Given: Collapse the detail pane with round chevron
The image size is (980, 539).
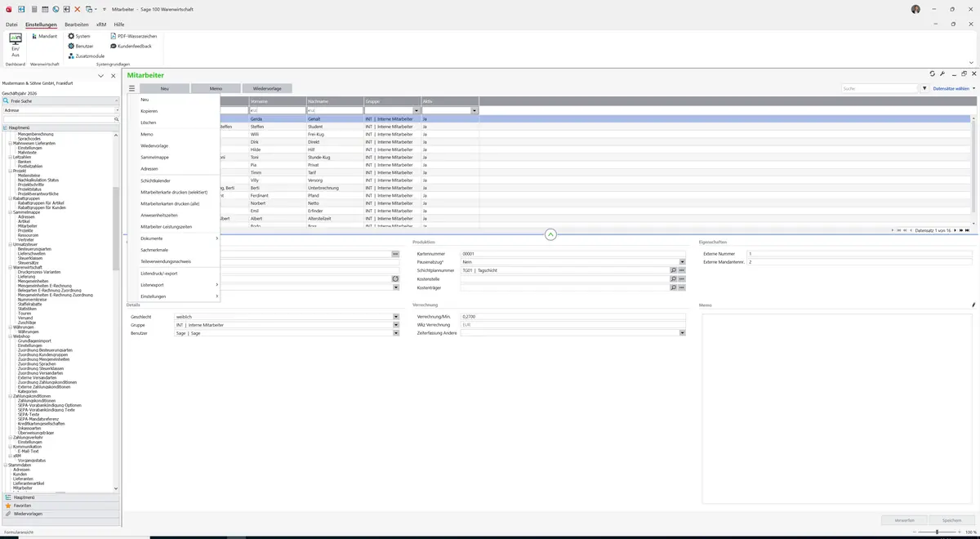Looking at the screenshot, I should (550, 234).
